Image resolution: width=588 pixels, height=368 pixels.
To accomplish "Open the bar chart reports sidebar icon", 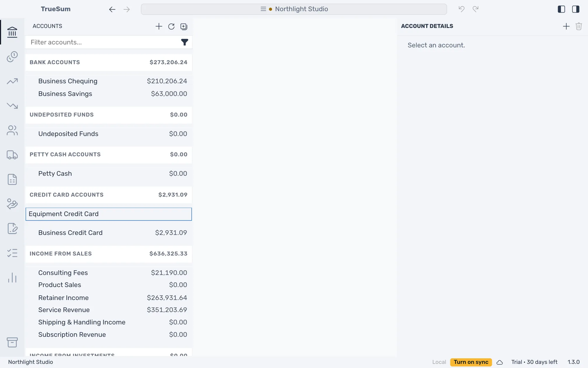I will [12, 278].
